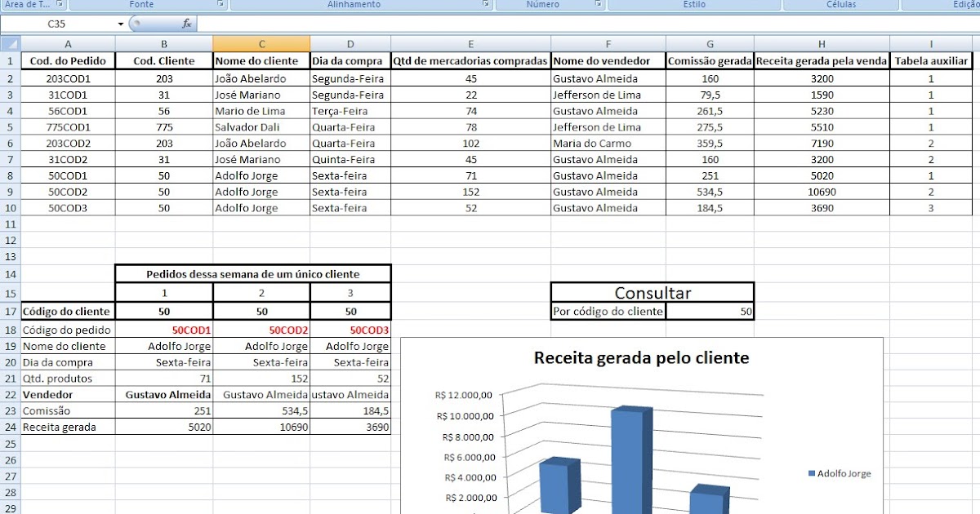The width and height of the screenshot is (980, 514).
Task: Select the red 50COD1 order code cell
Action: (x=164, y=329)
